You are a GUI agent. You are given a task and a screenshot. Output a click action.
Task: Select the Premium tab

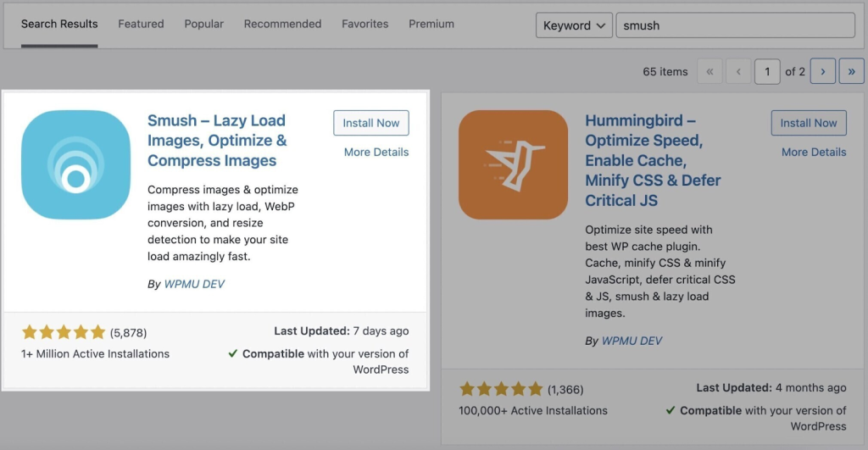pos(431,24)
